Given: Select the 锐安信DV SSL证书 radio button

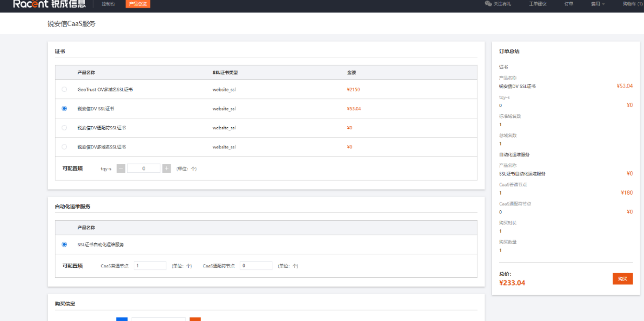Looking at the screenshot, I should [64, 108].
